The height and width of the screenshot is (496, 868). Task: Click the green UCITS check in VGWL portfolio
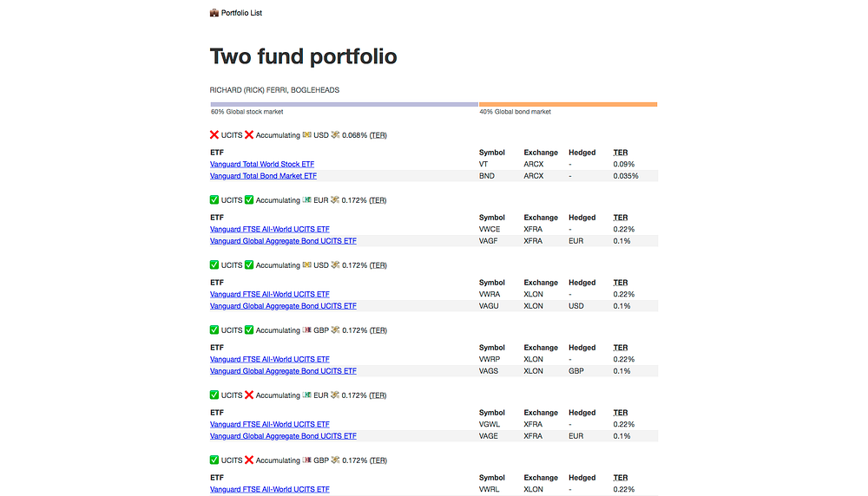click(214, 395)
